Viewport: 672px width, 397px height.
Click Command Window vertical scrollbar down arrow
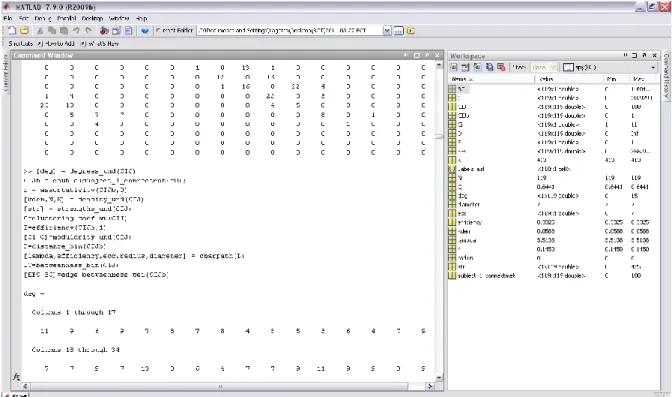pyautogui.click(x=439, y=378)
